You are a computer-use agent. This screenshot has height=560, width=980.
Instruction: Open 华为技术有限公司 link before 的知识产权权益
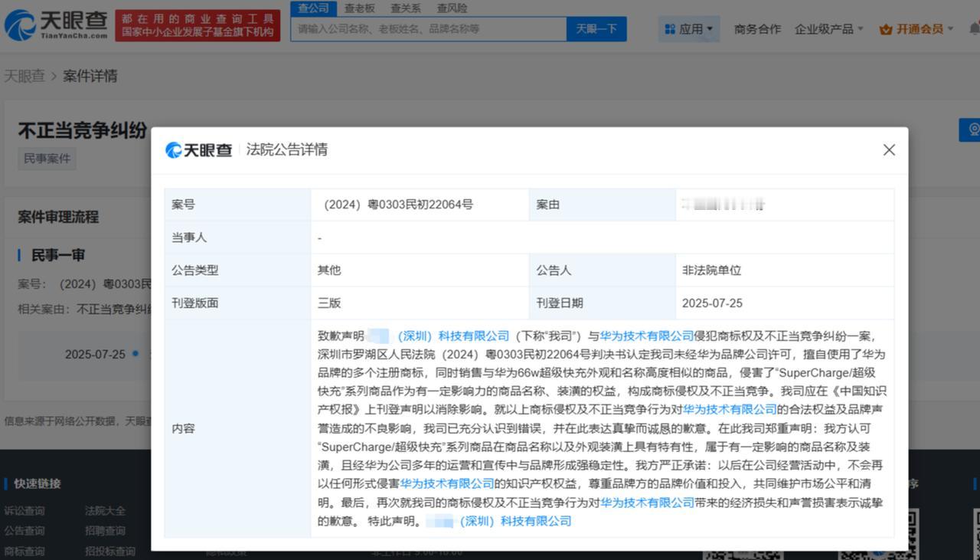pos(447,483)
